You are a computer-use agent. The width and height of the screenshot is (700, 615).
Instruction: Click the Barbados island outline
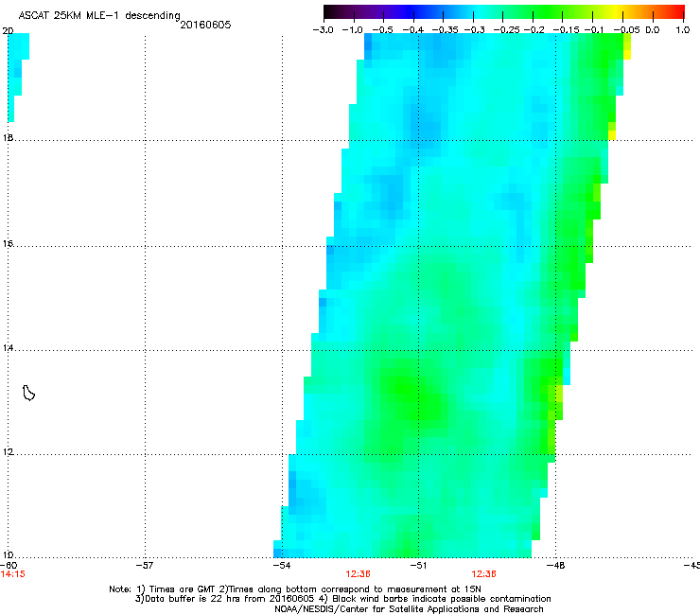pyautogui.click(x=28, y=393)
